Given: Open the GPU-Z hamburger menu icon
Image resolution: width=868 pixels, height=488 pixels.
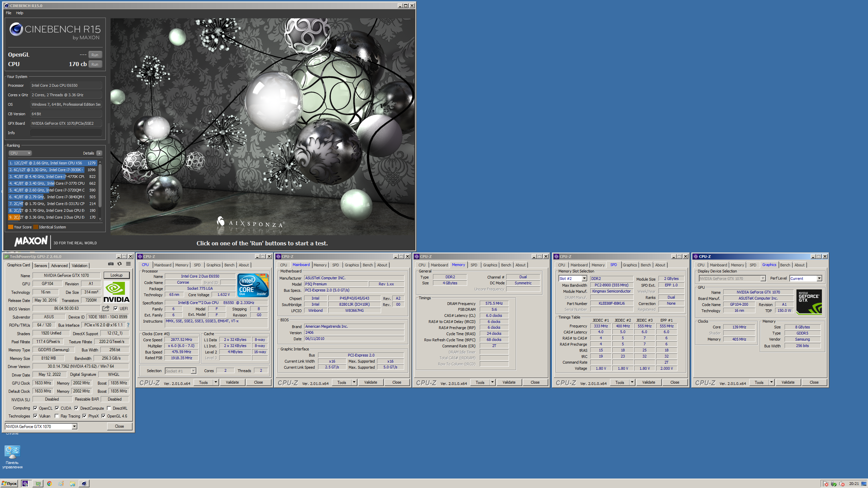Looking at the screenshot, I should 129,264.
